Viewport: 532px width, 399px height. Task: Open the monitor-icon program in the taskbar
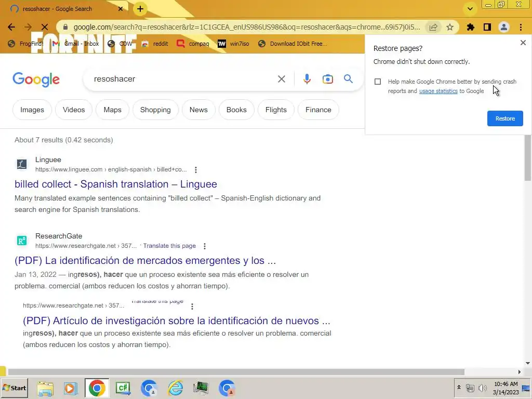[201, 388]
